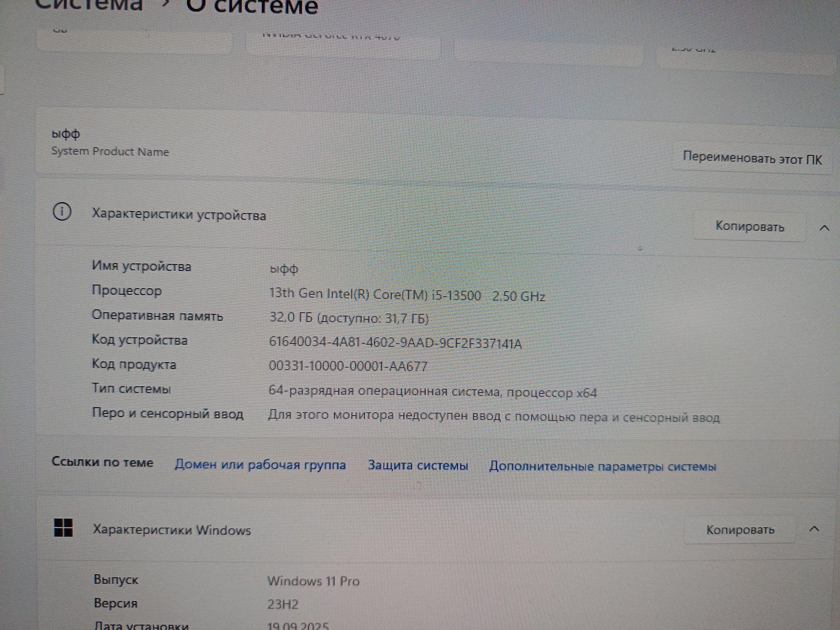Open the Домен или рабочая группа link
This screenshot has height=630, width=840.
tap(260, 465)
